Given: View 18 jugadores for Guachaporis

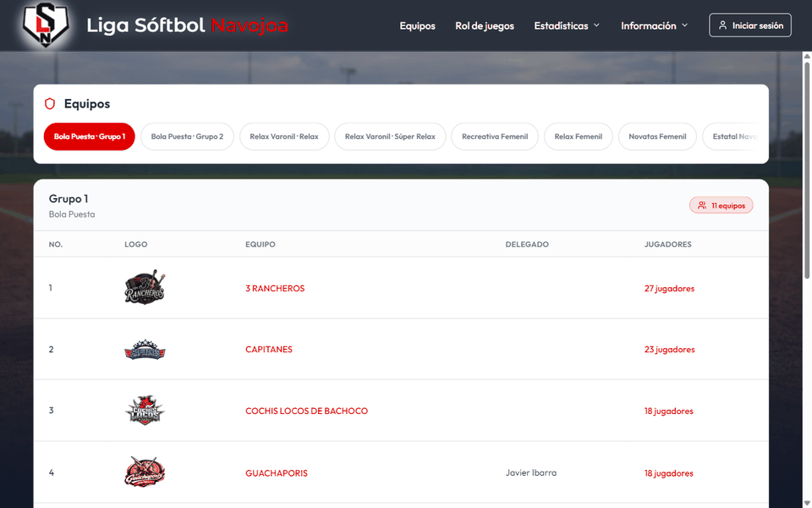Looking at the screenshot, I should (668, 472).
